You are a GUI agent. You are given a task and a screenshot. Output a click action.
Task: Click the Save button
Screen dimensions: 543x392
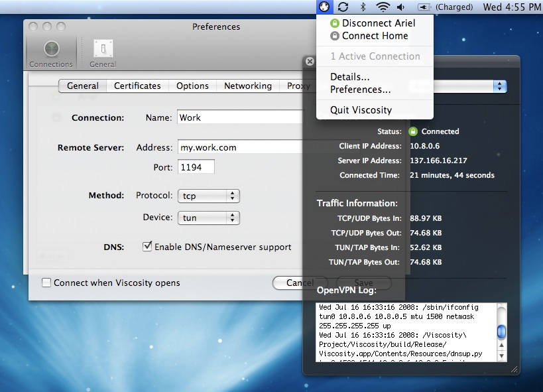pos(363,283)
